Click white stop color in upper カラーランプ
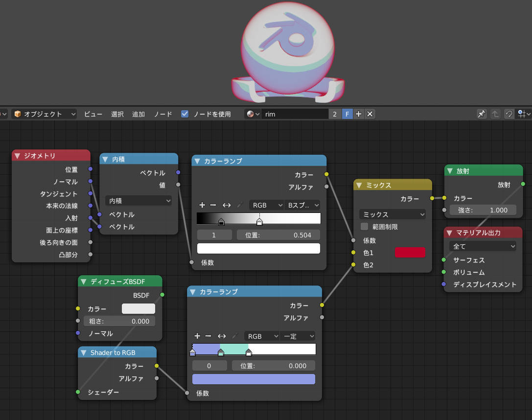Screen dimensions: 532x420 click(258, 248)
